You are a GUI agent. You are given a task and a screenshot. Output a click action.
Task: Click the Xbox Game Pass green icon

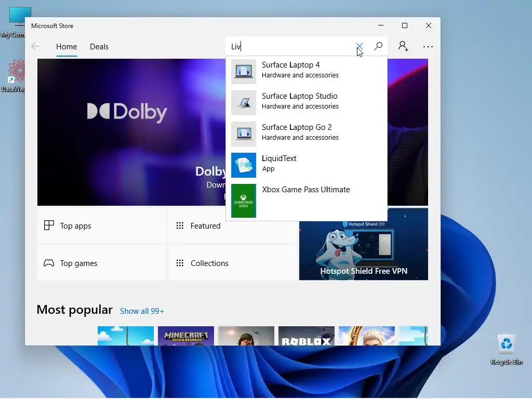pyautogui.click(x=244, y=201)
